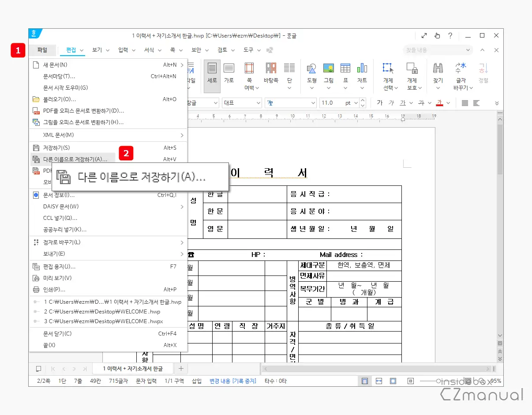The width and height of the screenshot is (532, 415).
Task: Click the help question mark icon
Action: coord(450,35)
